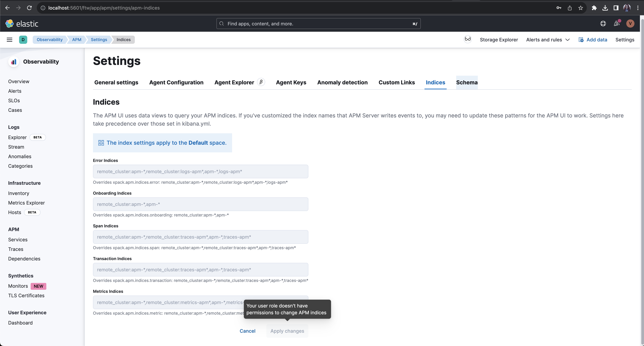Click the D space avatar badge
Screen dimensions: 644x346
[23, 40]
